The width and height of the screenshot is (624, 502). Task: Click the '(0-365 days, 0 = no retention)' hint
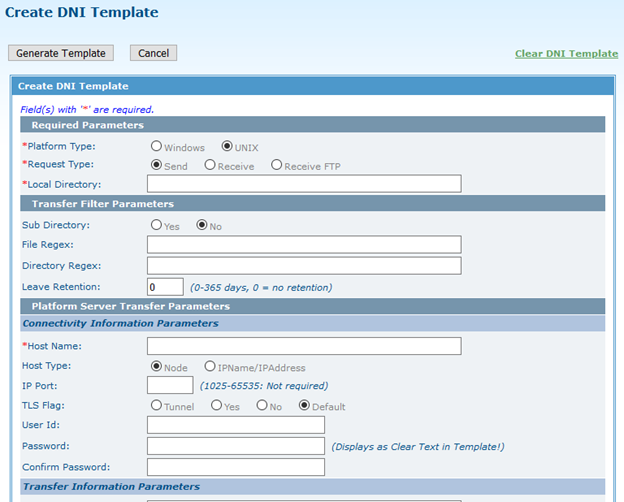click(261, 287)
